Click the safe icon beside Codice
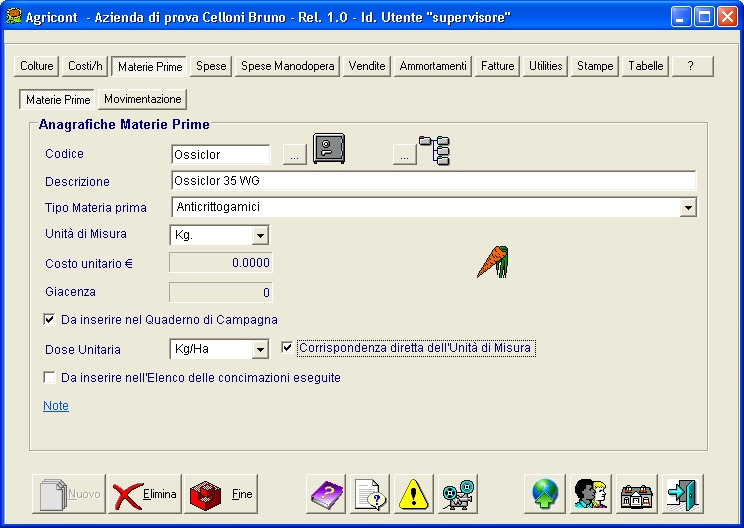The width and height of the screenshot is (744, 528). pyautogui.click(x=329, y=150)
